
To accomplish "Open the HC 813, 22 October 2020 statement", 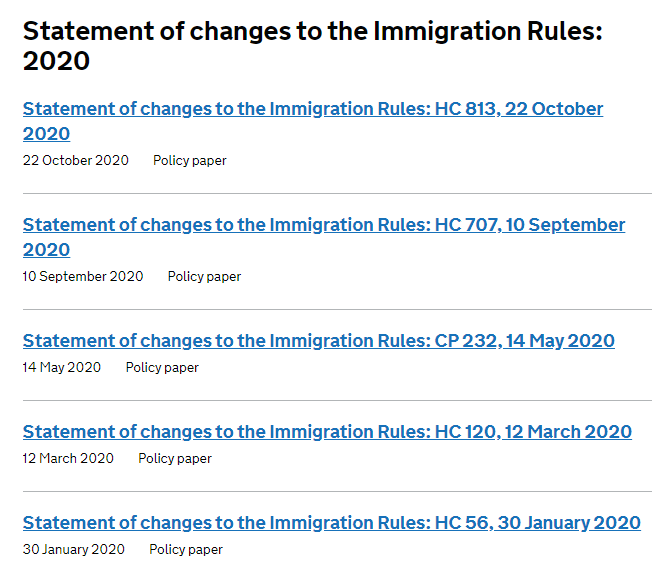I will click(x=312, y=109).
